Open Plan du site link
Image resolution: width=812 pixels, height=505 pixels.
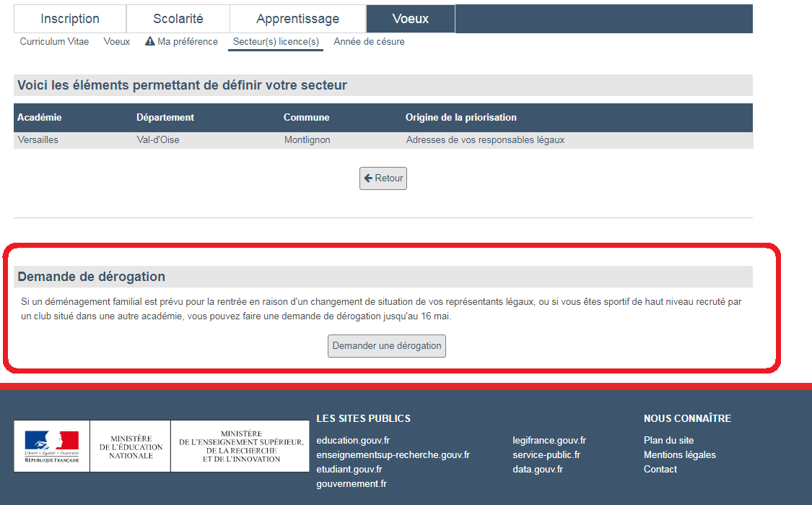[x=668, y=441]
